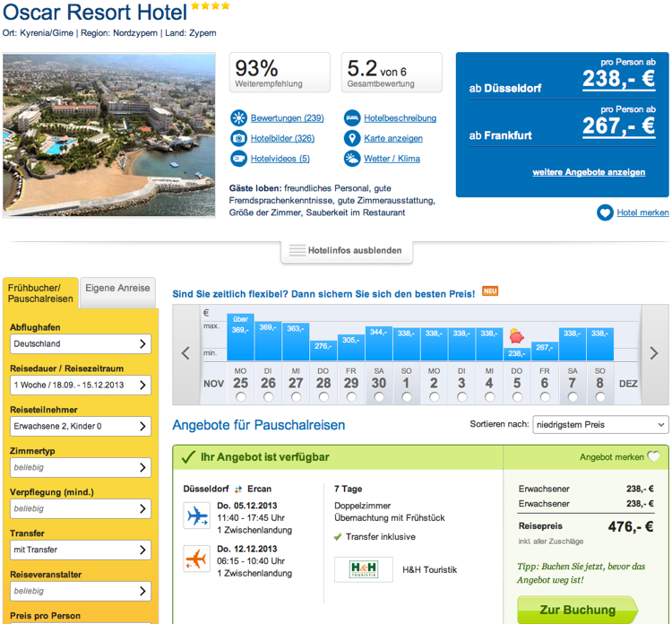Click the Hotelvideos video camera icon
Viewport: 672px width, 624px height.
238,159
